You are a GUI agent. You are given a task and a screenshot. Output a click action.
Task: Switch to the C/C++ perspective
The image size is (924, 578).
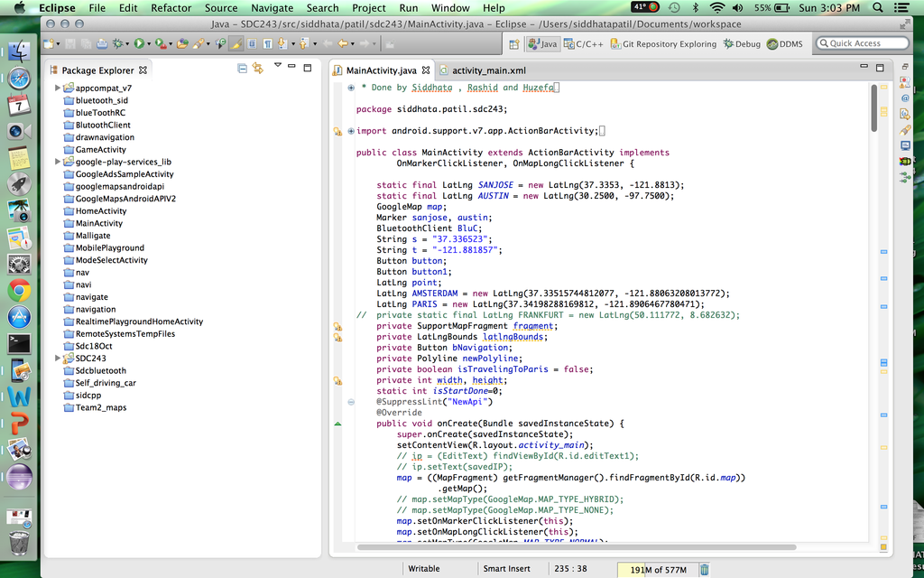[x=584, y=43]
